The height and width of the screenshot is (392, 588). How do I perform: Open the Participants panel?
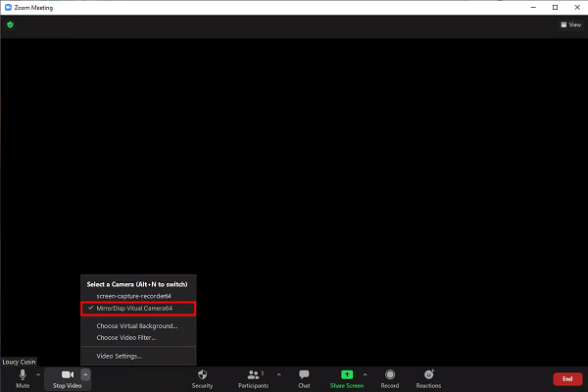(x=254, y=376)
